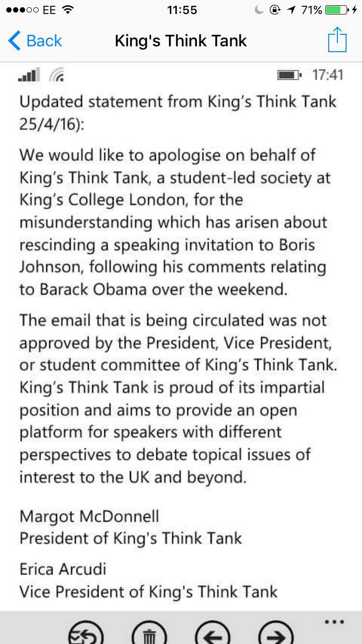This screenshot has height=644, width=362.
Task: Tap the 11:55 clock in the status bar
Action: click(x=181, y=10)
